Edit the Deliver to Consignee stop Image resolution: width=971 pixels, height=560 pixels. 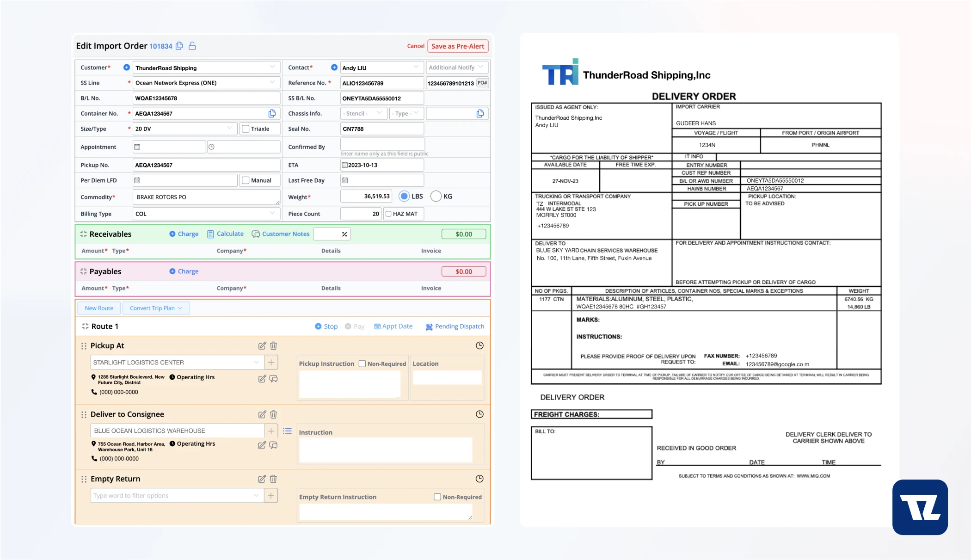pos(262,414)
